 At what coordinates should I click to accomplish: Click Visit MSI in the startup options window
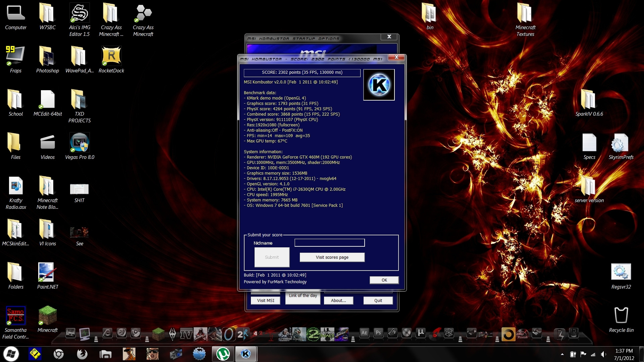266,300
